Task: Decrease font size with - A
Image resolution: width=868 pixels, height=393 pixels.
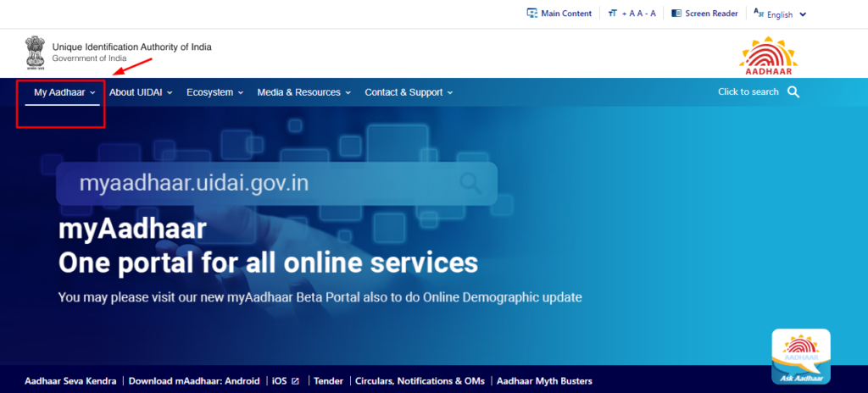Action: point(652,14)
